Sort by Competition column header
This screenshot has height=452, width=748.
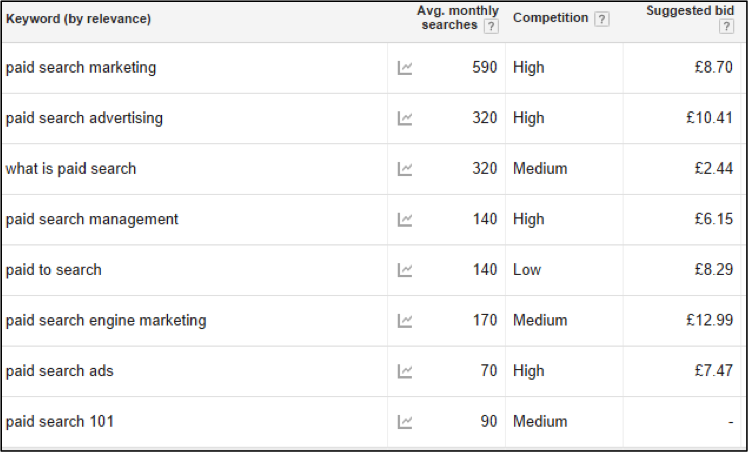pos(551,18)
